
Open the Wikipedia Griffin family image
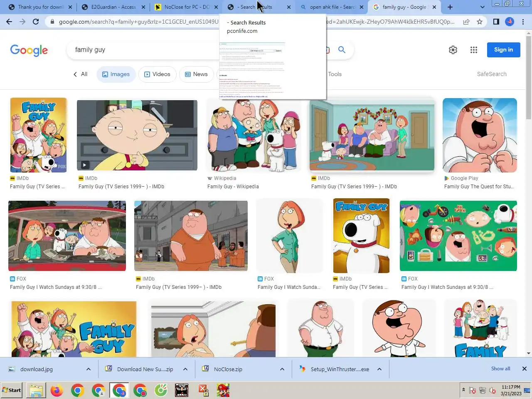(254, 136)
